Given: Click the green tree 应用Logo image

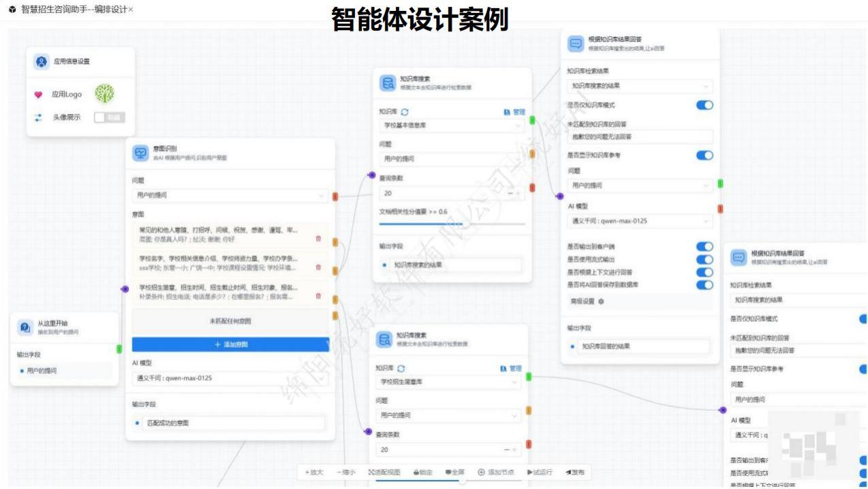Looking at the screenshot, I should click(104, 94).
